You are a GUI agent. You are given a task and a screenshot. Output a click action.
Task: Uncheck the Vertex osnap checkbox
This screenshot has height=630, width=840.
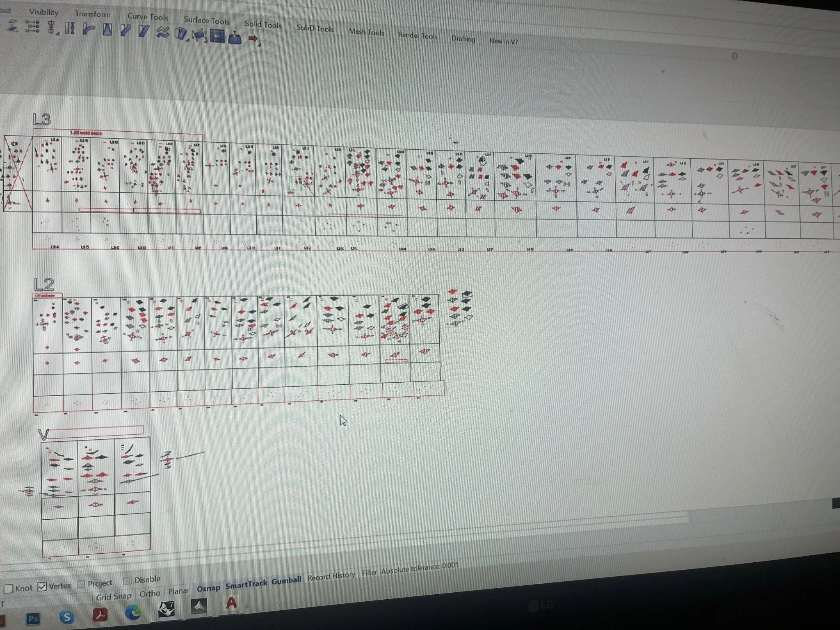(x=42, y=587)
